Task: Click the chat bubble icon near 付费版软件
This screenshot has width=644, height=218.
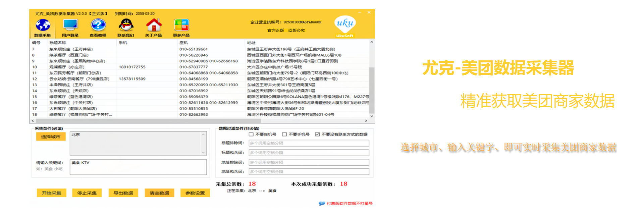Action: coord(322,203)
